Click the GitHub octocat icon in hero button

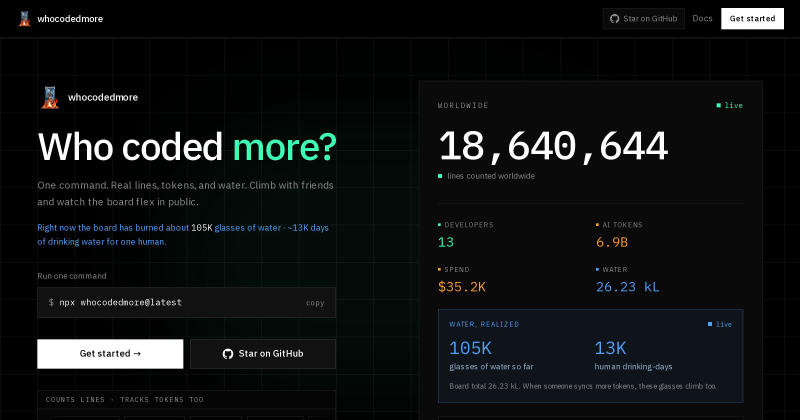(228, 354)
